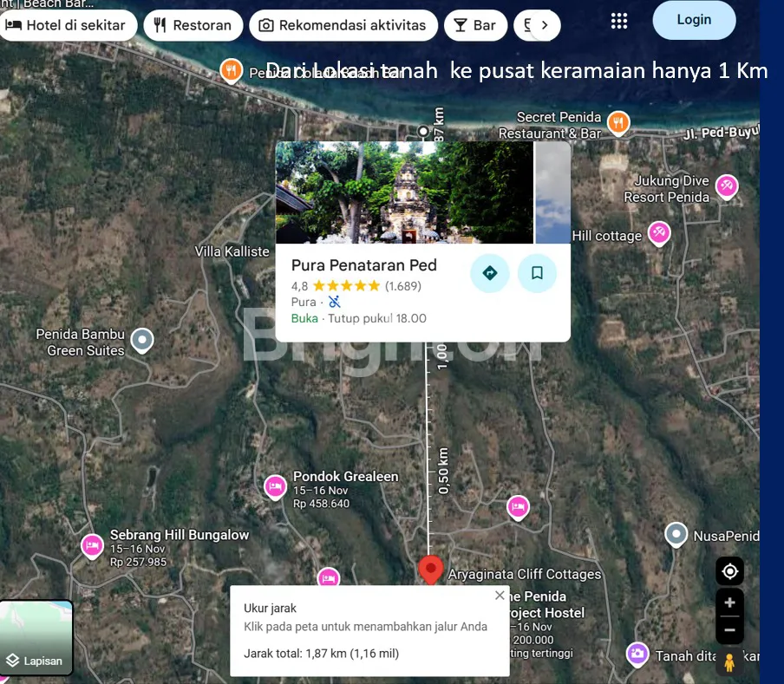Filter by Hotel di sekitar
Image resolution: width=784 pixels, height=684 pixels.
point(66,25)
